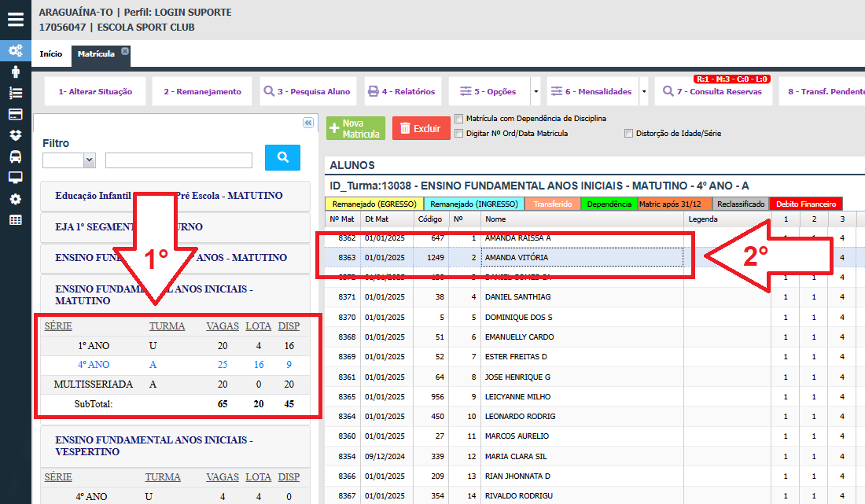Select the 4º ANO turma A link

click(175, 365)
